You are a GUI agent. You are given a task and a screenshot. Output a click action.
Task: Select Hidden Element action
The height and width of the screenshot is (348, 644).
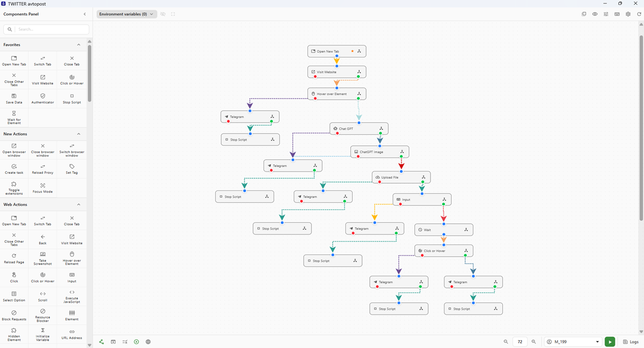pyautogui.click(x=14, y=334)
